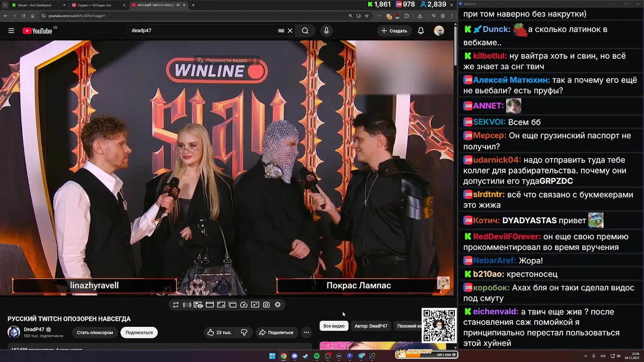The height and width of the screenshot is (362, 644).
Task: Open Discord from the taskbar
Action: [294, 356]
